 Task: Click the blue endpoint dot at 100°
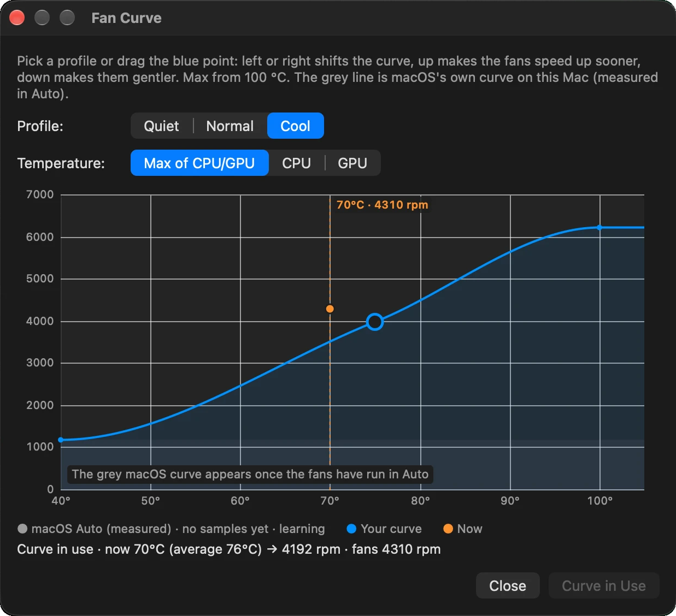[599, 228]
